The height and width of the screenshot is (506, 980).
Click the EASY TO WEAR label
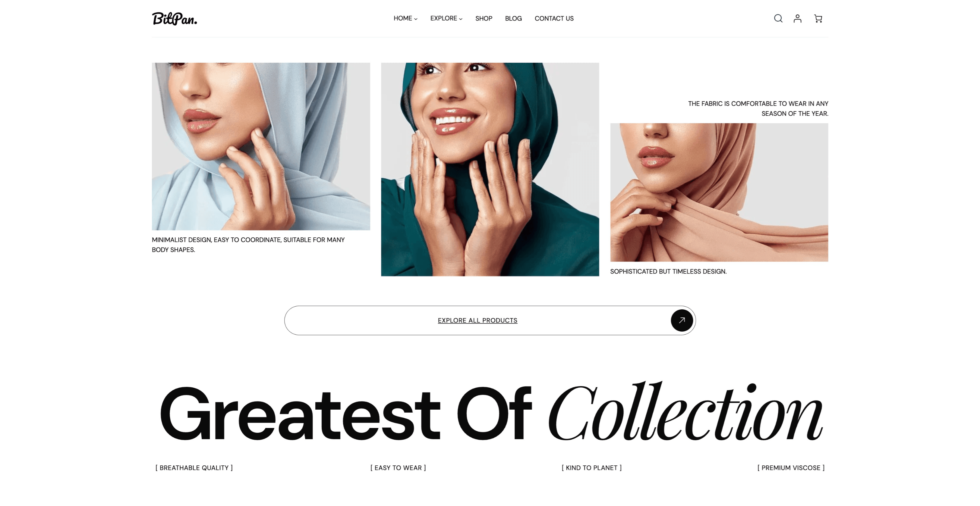click(398, 468)
